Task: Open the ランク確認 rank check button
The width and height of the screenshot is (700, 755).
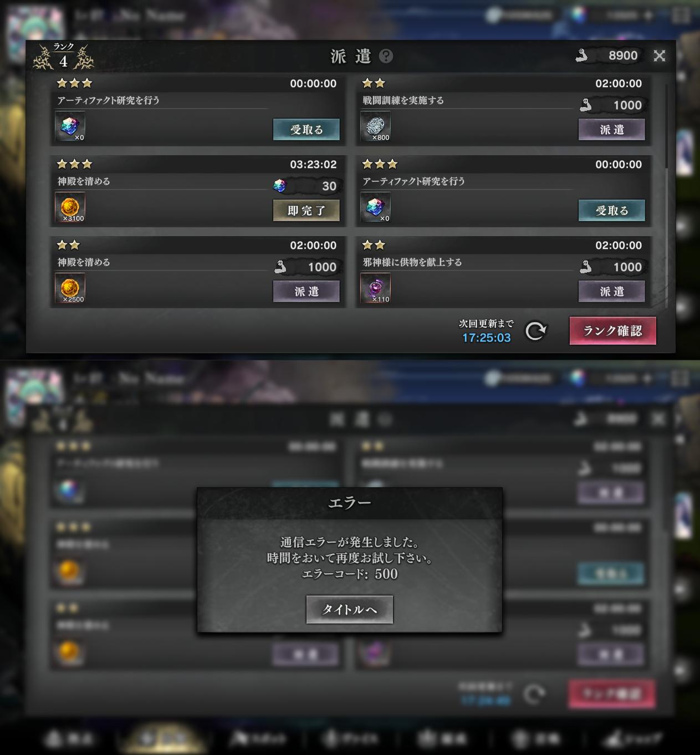Action: (613, 331)
